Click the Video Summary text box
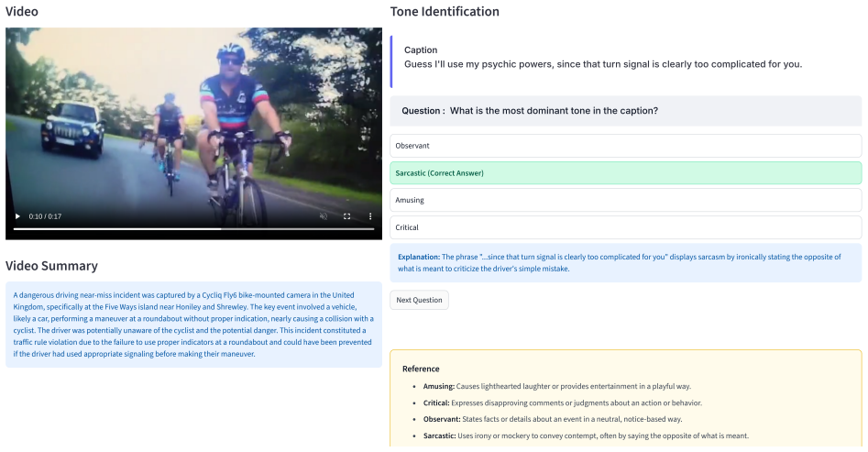This screenshot has height=452, width=868. click(x=193, y=325)
